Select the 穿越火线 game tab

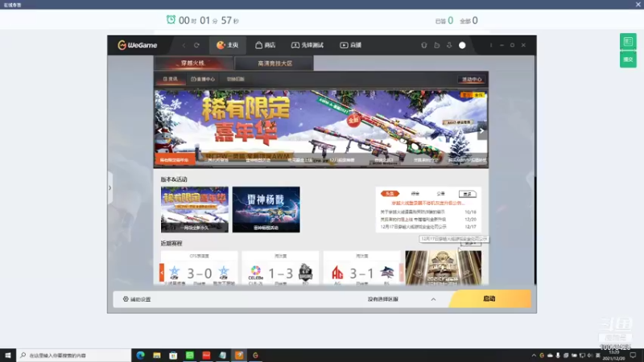tap(193, 64)
